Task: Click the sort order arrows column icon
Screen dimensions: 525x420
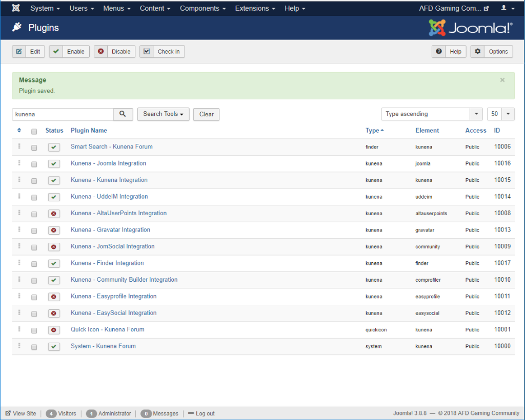Action: point(19,131)
